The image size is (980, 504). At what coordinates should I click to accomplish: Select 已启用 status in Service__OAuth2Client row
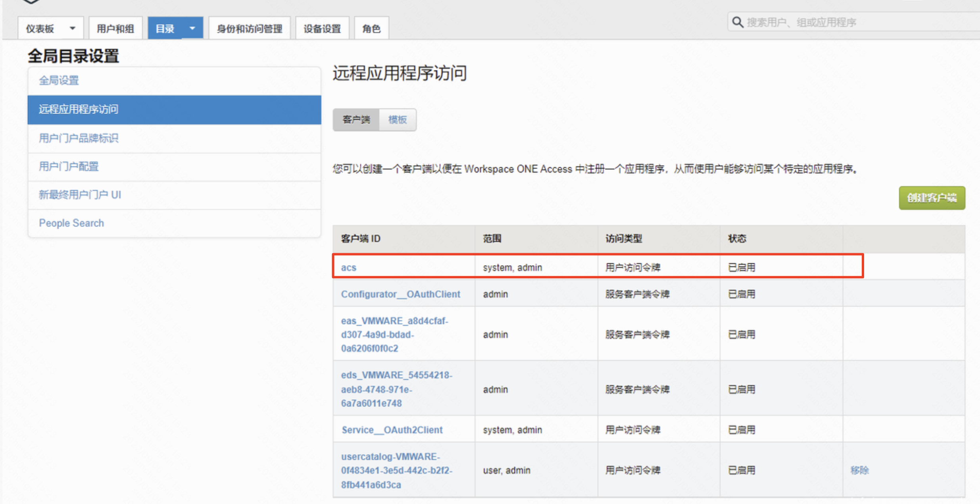pyautogui.click(x=742, y=430)
